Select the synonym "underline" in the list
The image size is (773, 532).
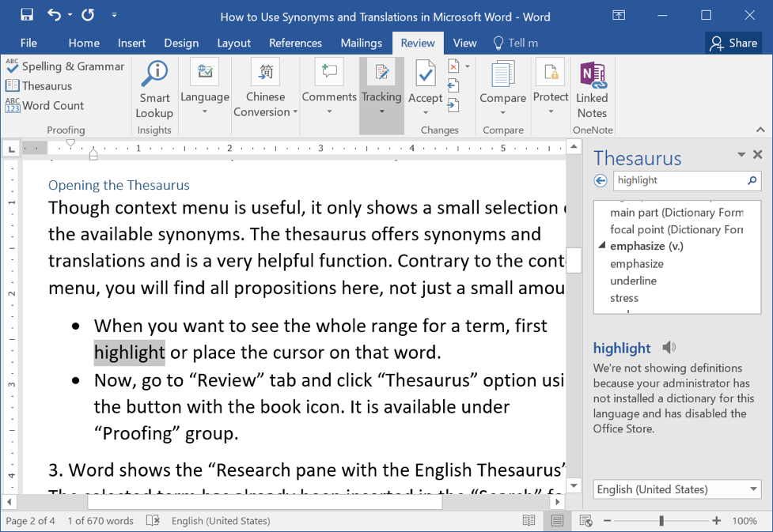pyautogui.click(x=633, y=281)
